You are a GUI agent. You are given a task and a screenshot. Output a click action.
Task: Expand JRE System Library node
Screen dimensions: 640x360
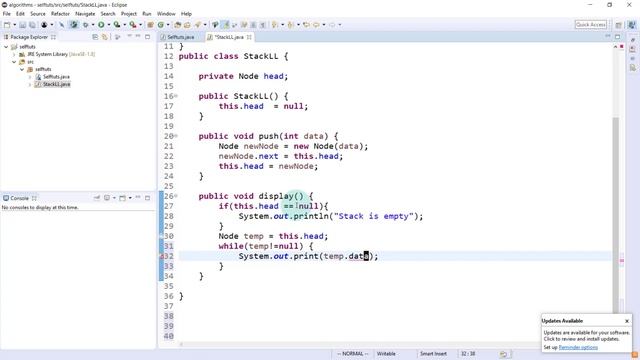coord(14,54)
